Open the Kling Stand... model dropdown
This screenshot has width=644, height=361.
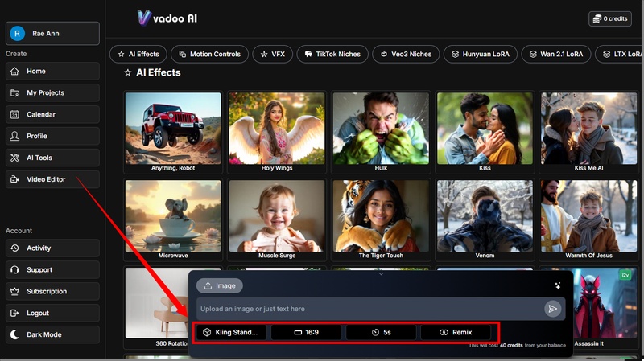(231, 332)
